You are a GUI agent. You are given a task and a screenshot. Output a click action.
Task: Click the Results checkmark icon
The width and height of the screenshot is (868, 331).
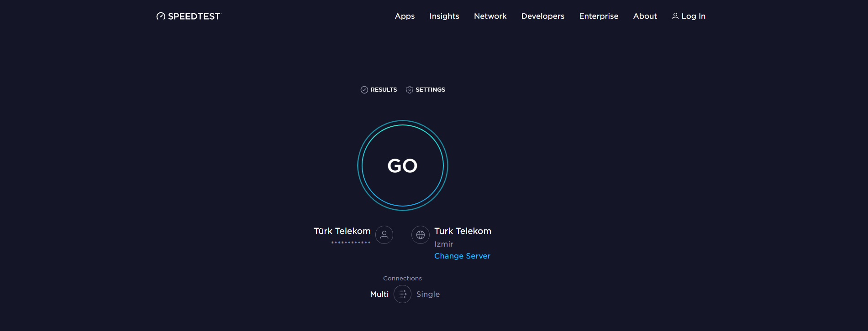tap(364, 90)
